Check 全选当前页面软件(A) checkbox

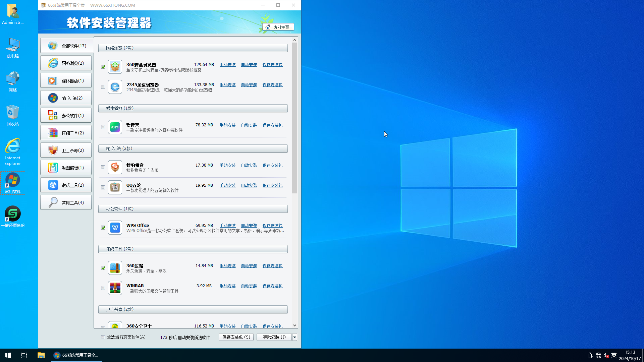coord(103,337)
